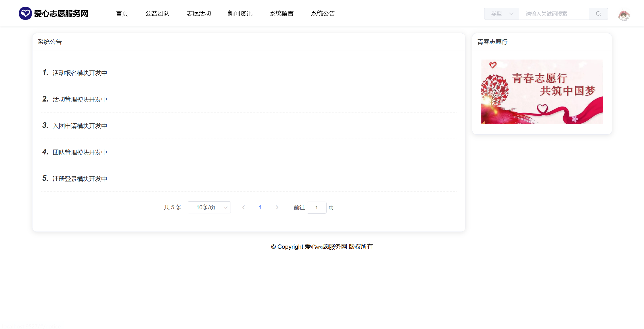644x329 pixels.
Task: Go to next page arrow
Action: pos(277,207)
